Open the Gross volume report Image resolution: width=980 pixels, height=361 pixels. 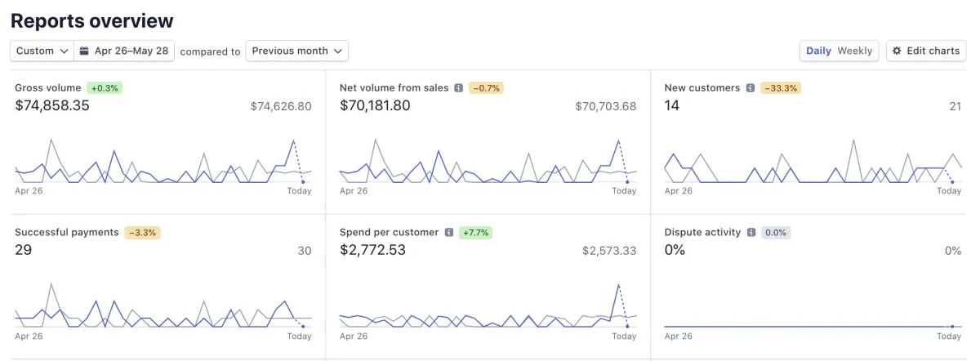click(48, 88)
